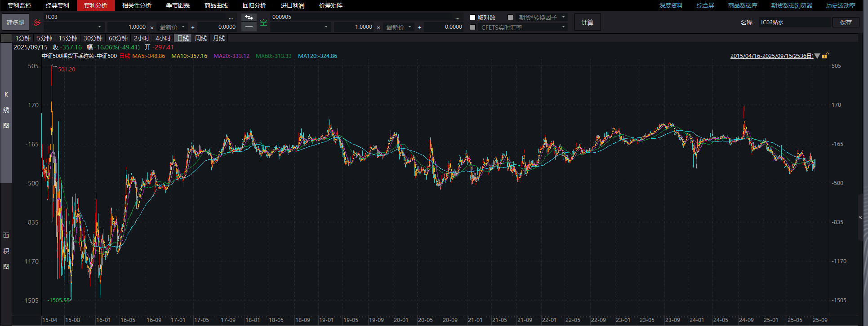Click the 2015/04/16-2025/09/15 date range link

[772, 56]
